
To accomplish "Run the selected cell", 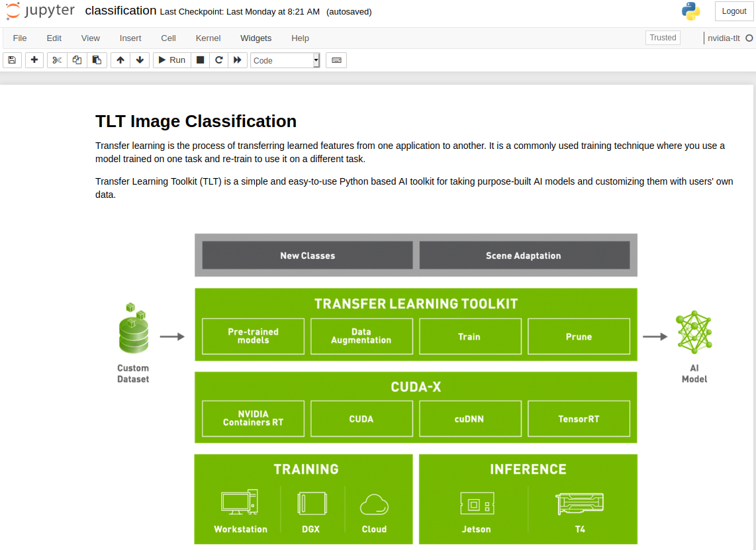I will [x=172, y=60].
